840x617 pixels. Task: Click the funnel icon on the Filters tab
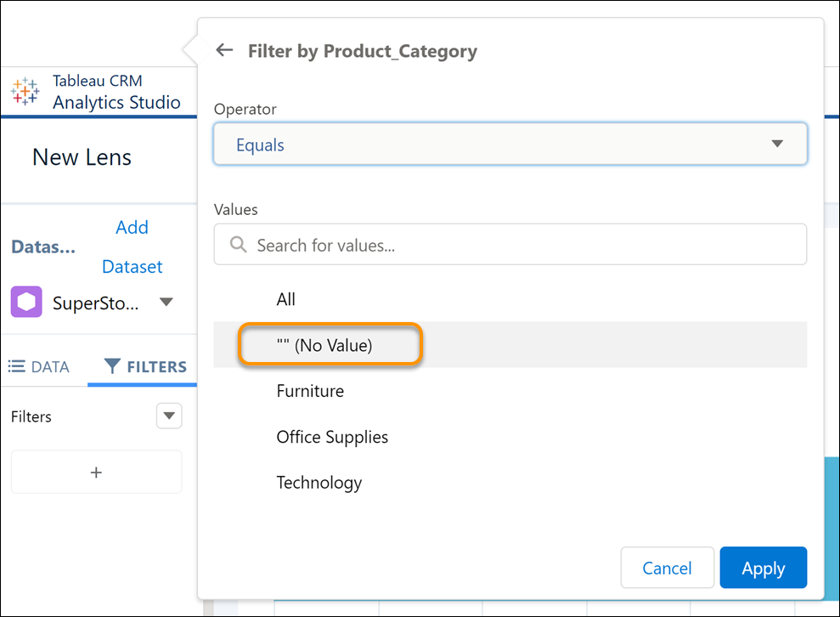pos(112,366)
